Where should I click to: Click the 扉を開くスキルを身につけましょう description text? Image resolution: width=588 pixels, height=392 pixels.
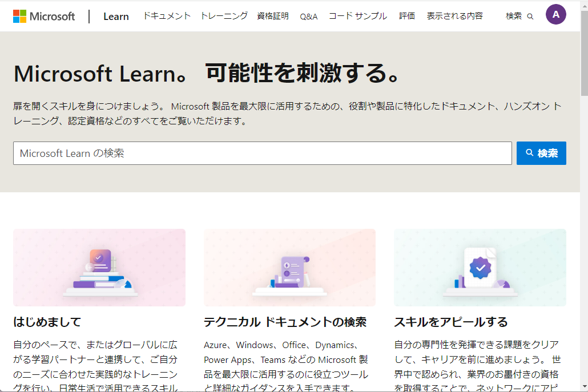click(287, 114)
